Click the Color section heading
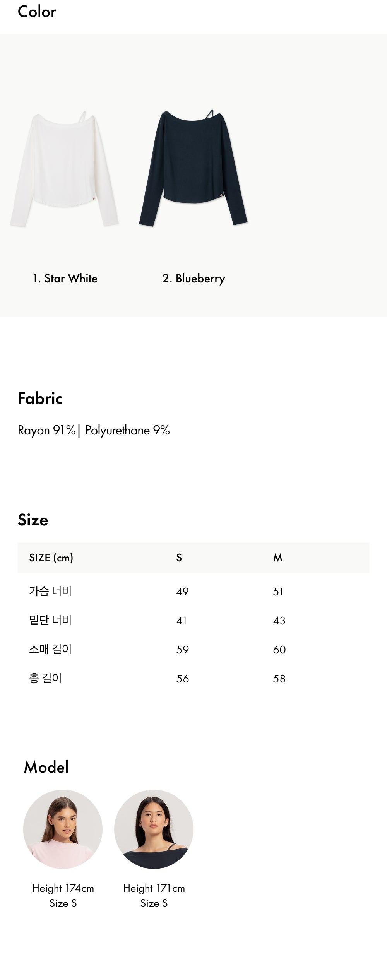The height and width of the screenshot is (980, 387). 37,12
